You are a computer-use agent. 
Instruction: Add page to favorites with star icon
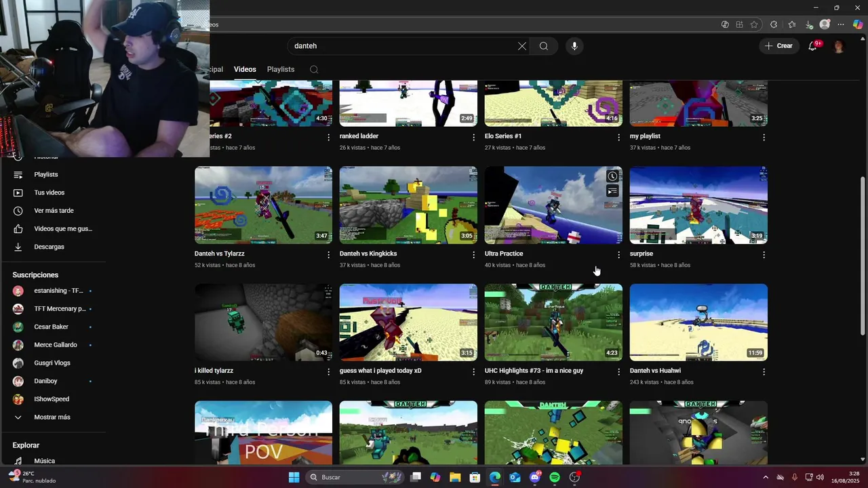754,24
